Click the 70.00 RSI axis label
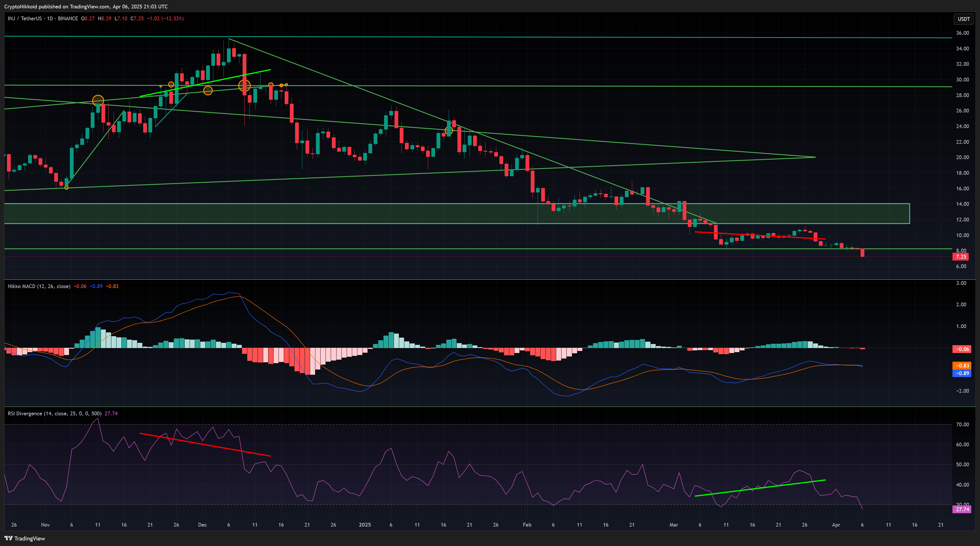Viewport: 980px width, 546px height. (963, 425)
